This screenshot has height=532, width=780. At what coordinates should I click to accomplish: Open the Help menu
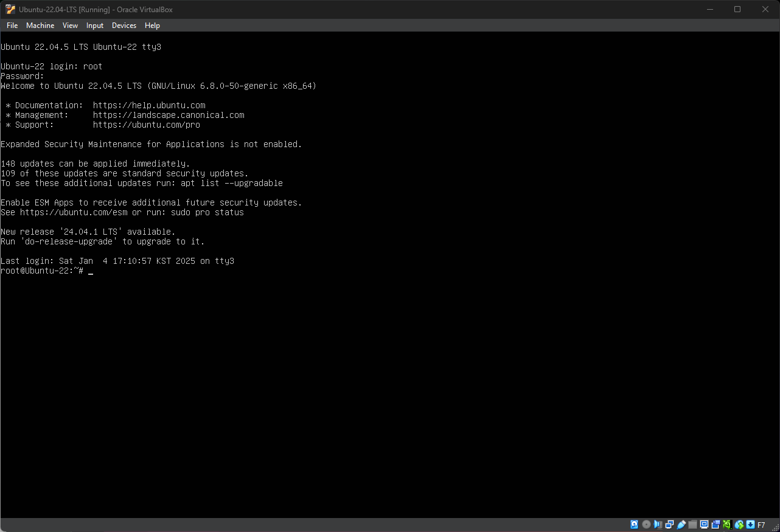(x=152, y=26)
